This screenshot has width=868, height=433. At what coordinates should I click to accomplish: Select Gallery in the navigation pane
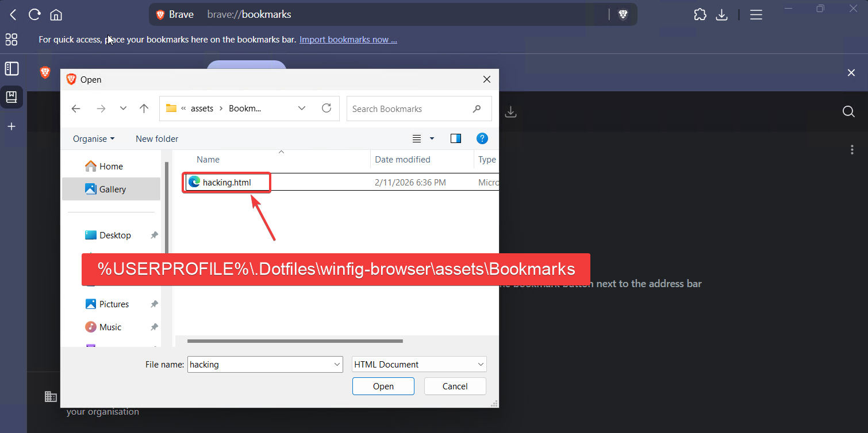click(112, 189)
